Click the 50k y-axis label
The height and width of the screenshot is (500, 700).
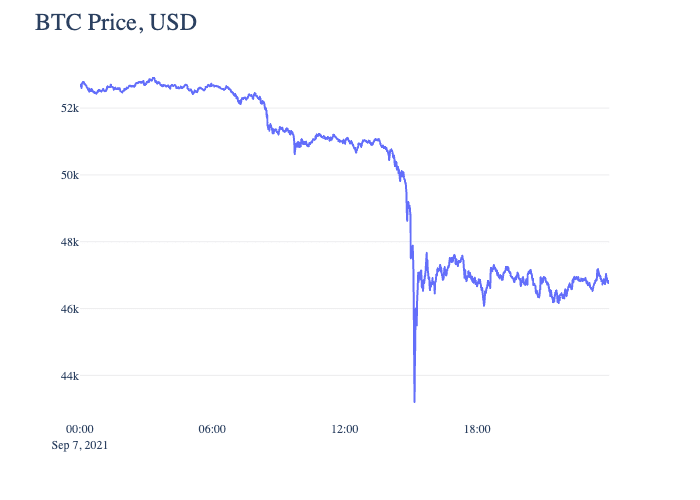[70, 175]
